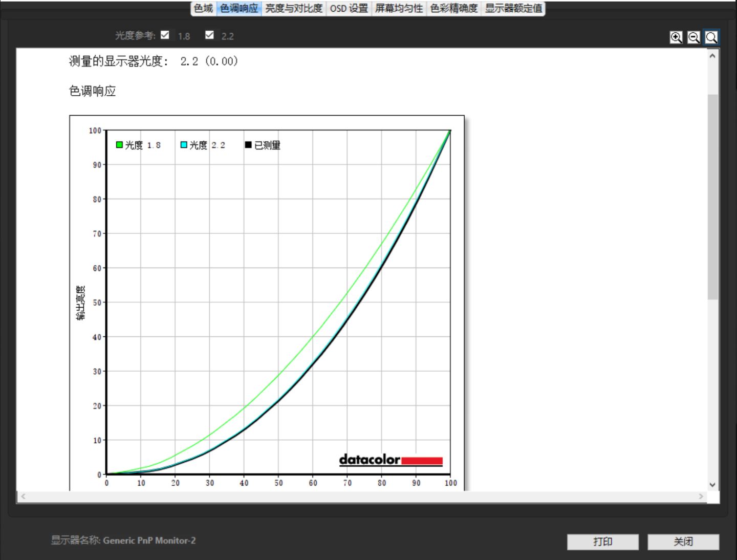Viewport: 737px width, 560px height.
Task: Switch to the 显示器额定值 tab
Action: [x=513, y=8]
